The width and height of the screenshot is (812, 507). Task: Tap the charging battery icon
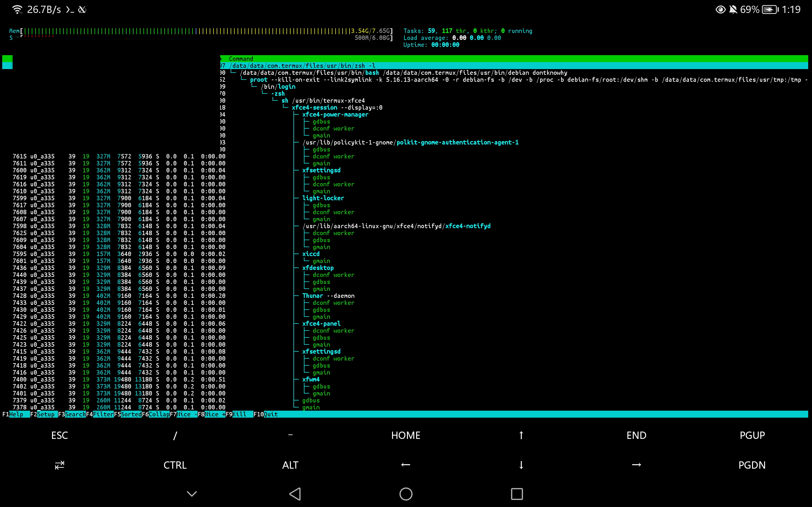pyautogui.click(x=770, y=9)
